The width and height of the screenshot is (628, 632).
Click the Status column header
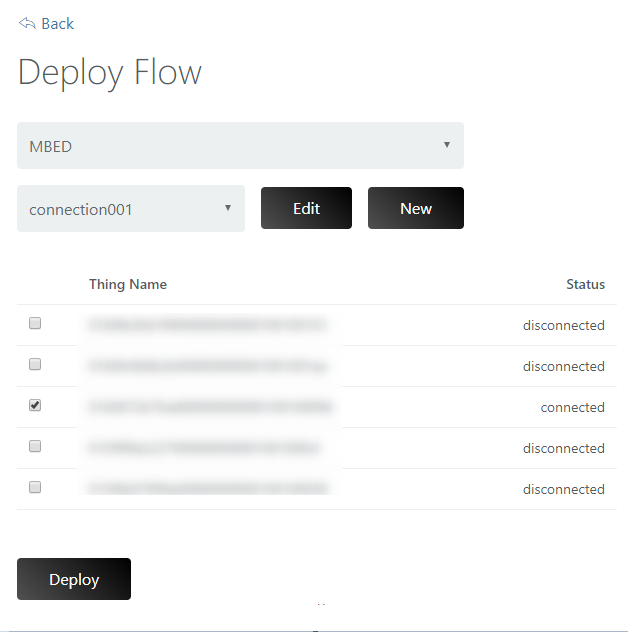(585, 284)
